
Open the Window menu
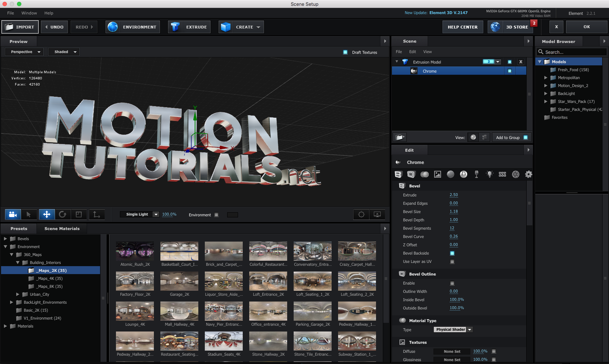coord(29,13)
